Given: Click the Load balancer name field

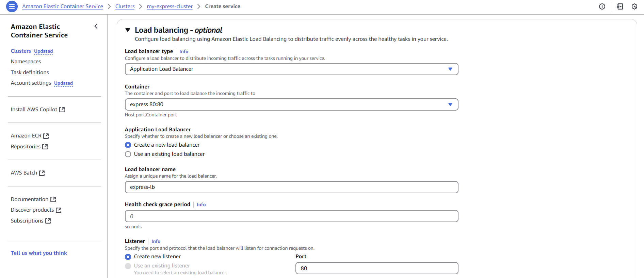Looking at the screenshot, I should 291,187.
